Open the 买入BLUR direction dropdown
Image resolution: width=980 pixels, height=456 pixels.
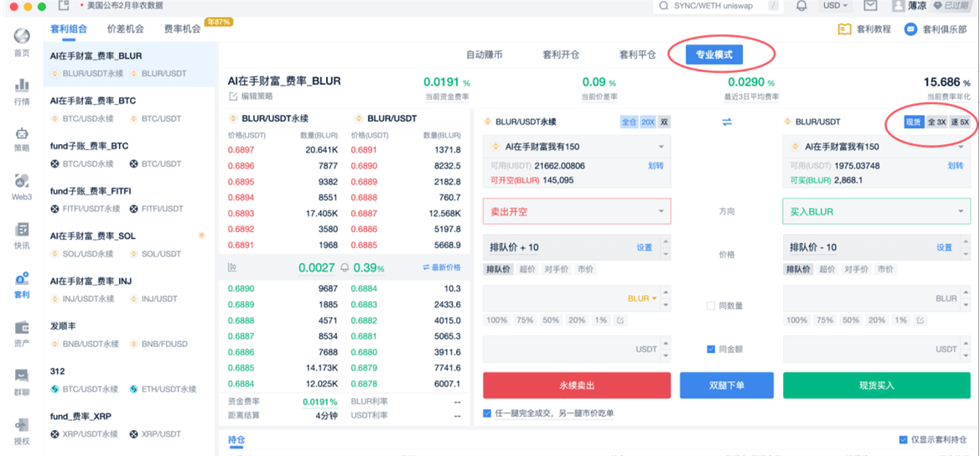tap(877, 212)
